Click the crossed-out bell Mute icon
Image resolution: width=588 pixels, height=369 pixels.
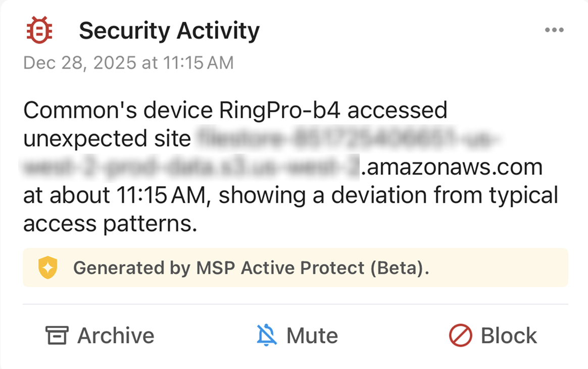267,336
